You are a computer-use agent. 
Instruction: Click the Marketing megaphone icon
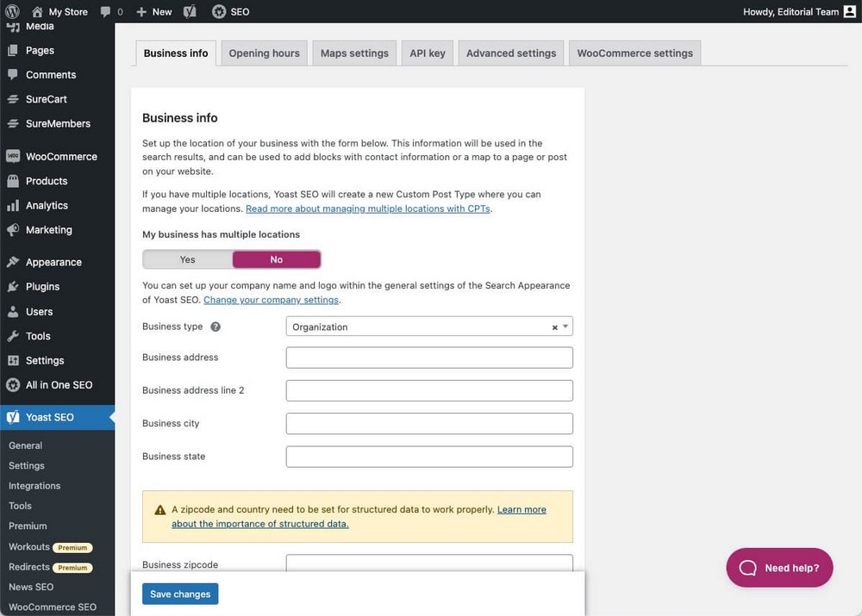coord(12,230)
